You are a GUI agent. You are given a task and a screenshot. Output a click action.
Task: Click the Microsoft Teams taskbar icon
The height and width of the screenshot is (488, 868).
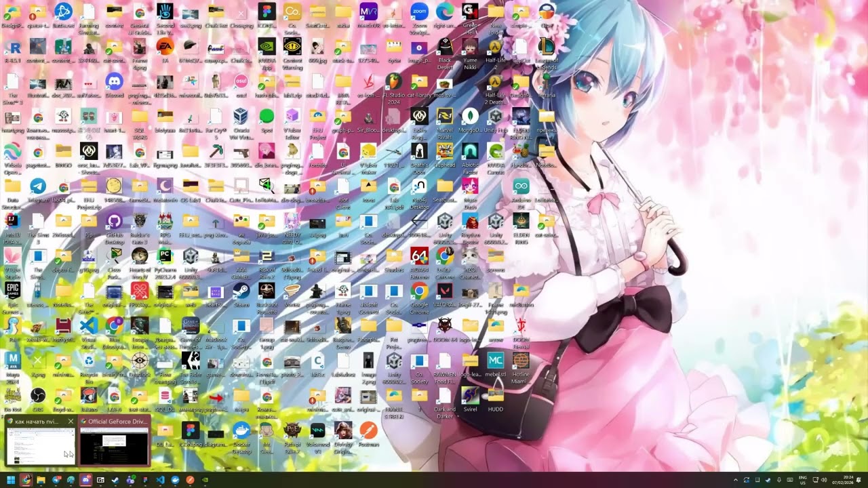click(x=130, y=480)
